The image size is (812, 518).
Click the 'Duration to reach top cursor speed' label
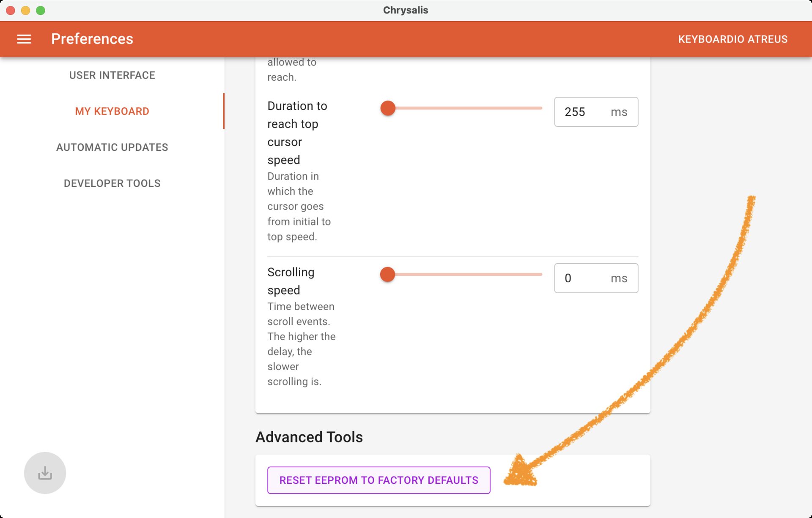(x=297, y=133)
